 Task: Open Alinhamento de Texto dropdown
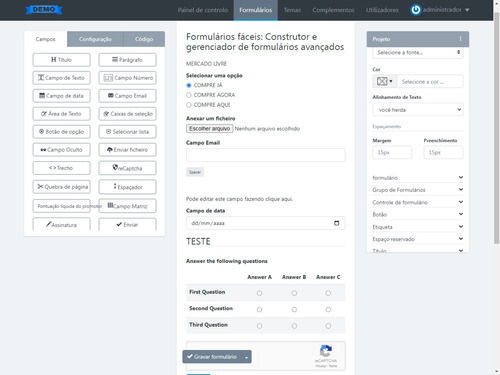pyautogui.click(x=418, y=110)
